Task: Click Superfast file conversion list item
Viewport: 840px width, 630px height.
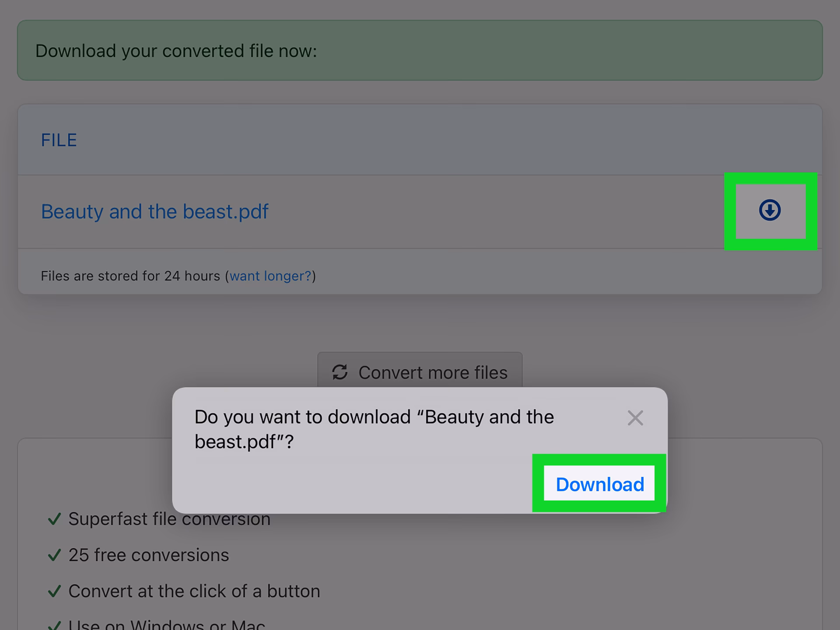Action: (169, 519)
